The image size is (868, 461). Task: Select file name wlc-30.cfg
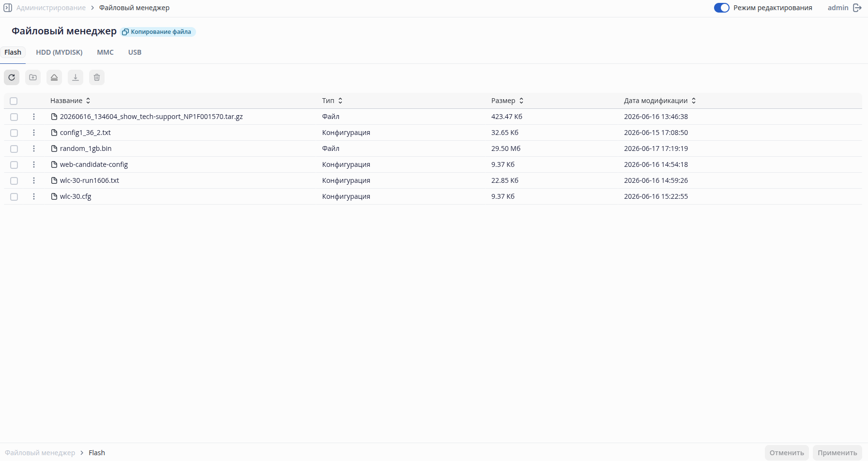(76, 196)
